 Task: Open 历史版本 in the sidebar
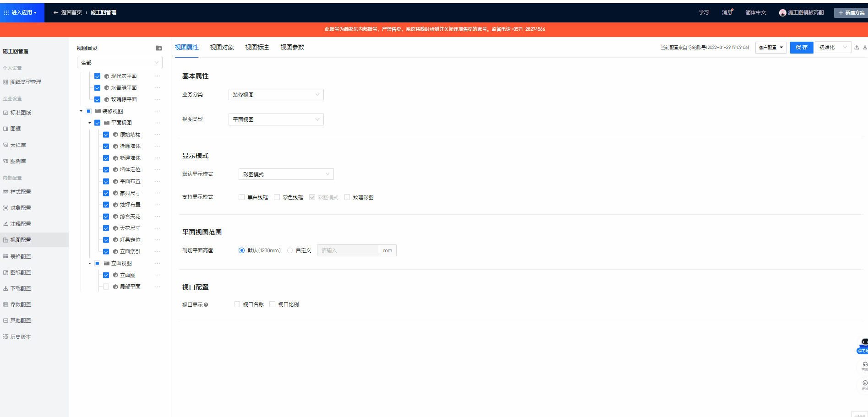pos(21,337)
